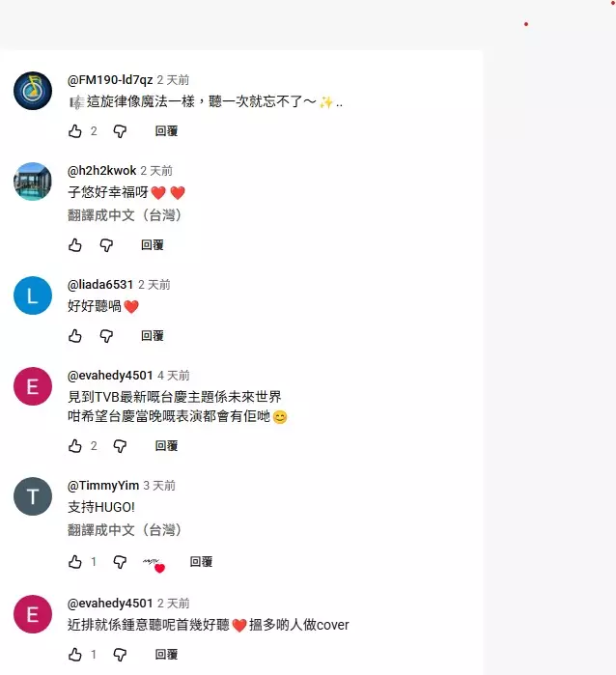The height and width of the screenshot is (675, 616).
Task: Like the @evahedy4501 TVB comment
Action: pyautogui.click(x=75, y=445)
